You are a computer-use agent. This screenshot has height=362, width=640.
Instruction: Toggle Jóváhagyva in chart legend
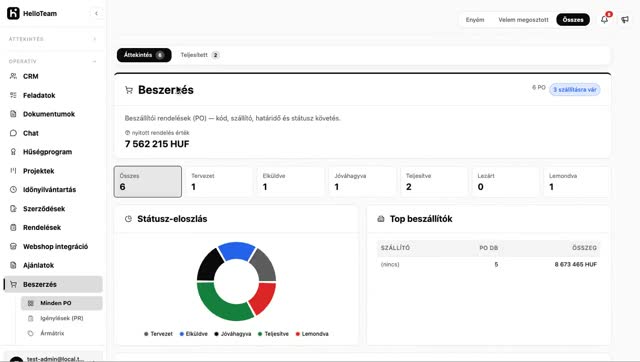(x=233, y=334)
